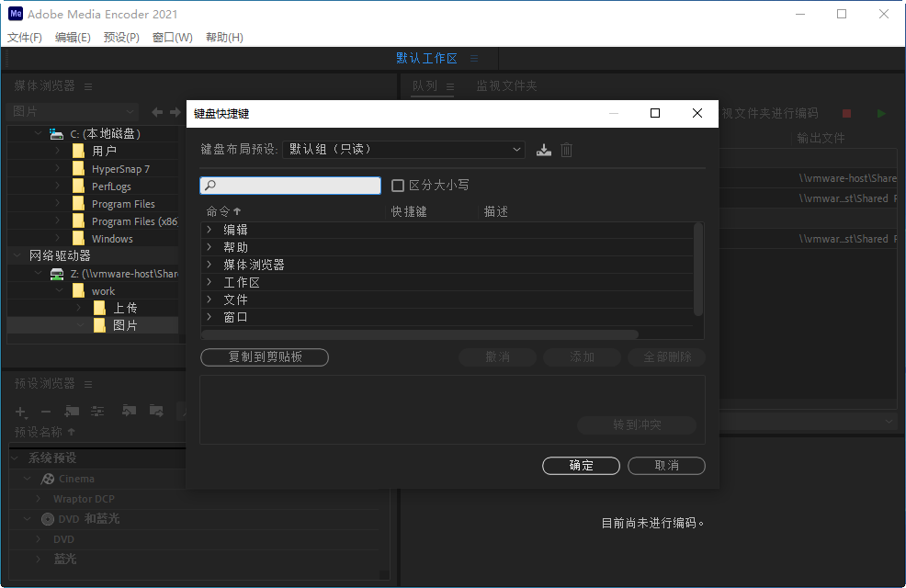The image size is (906, 588).
Task: Enable the 区分大小写 checkbox
Action: click(x=396, y=185)
